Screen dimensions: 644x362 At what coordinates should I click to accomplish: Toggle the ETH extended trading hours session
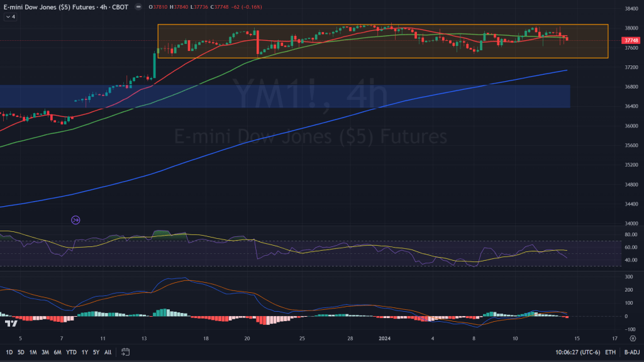(610, 352)
